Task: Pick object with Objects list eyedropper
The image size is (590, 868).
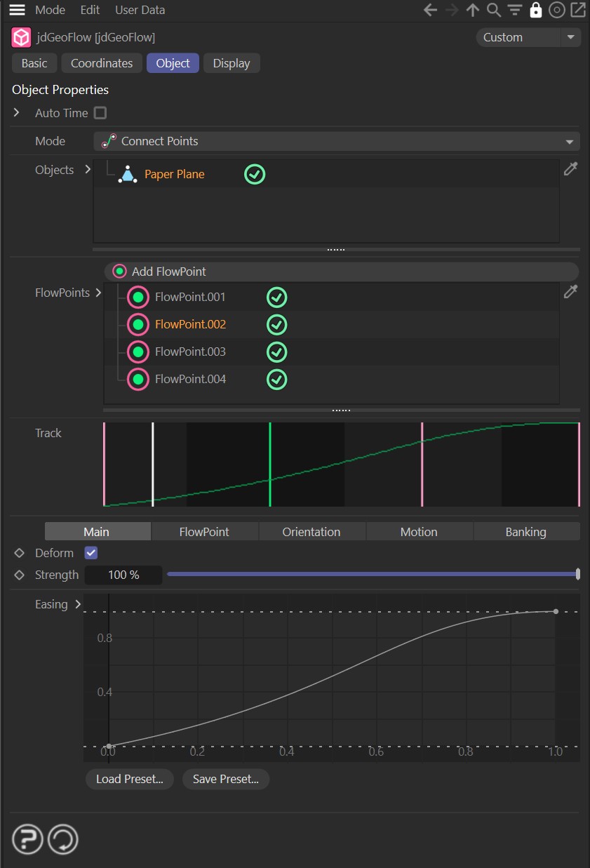Action: pyautogui.click(x=570, y=169)
